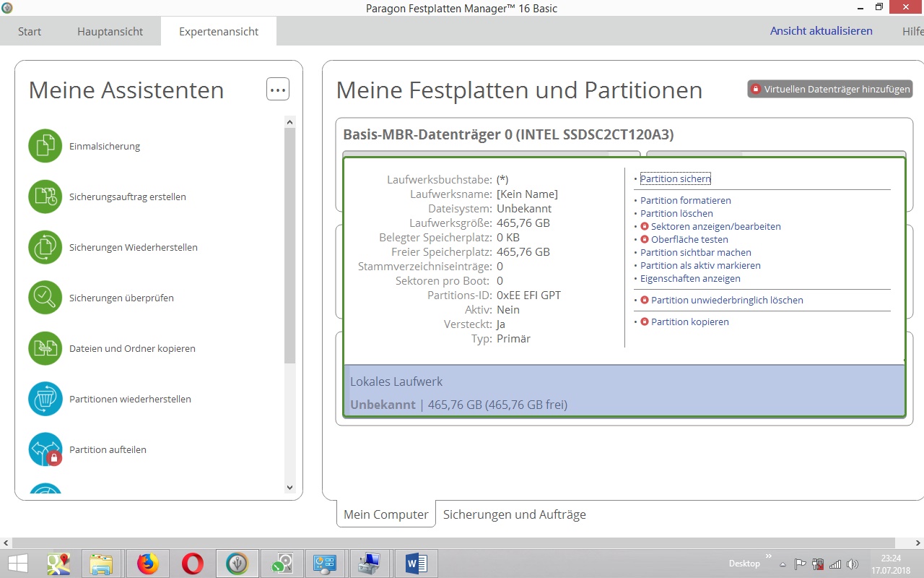Open Word from the taskbar
The width and height of the screenshot is (924, 578).
[417, 564]
